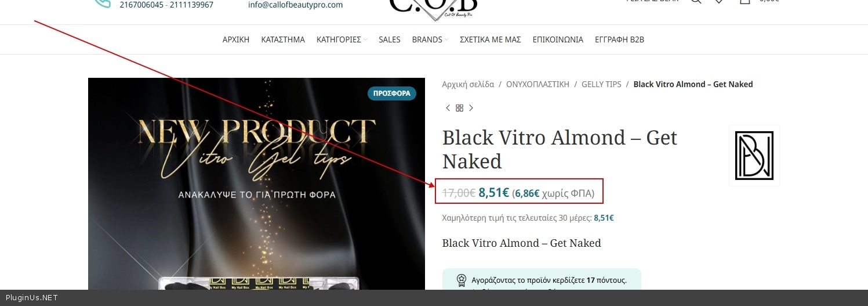Open the Vitro Gel tips product image

[x=256, y=184]
